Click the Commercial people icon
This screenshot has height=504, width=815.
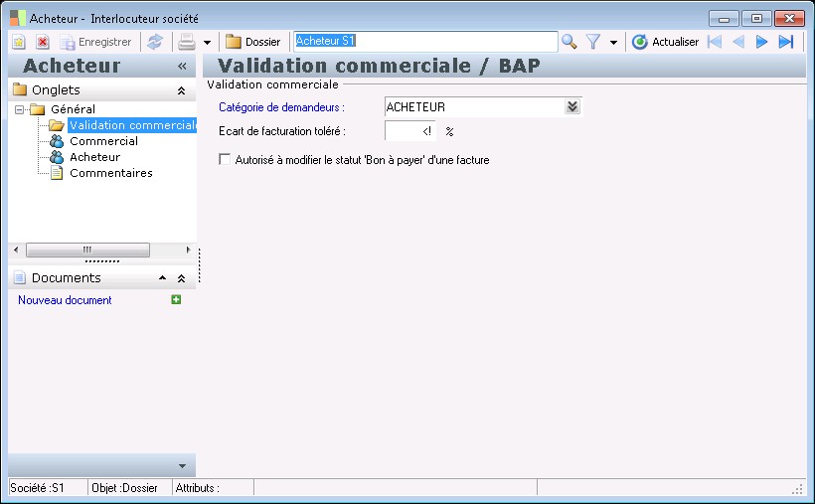point(57,141)
